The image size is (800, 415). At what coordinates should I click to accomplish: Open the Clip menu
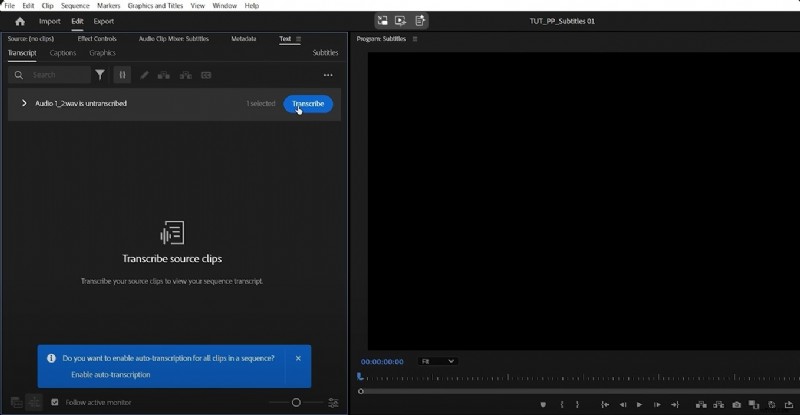(x=47, y=6)
